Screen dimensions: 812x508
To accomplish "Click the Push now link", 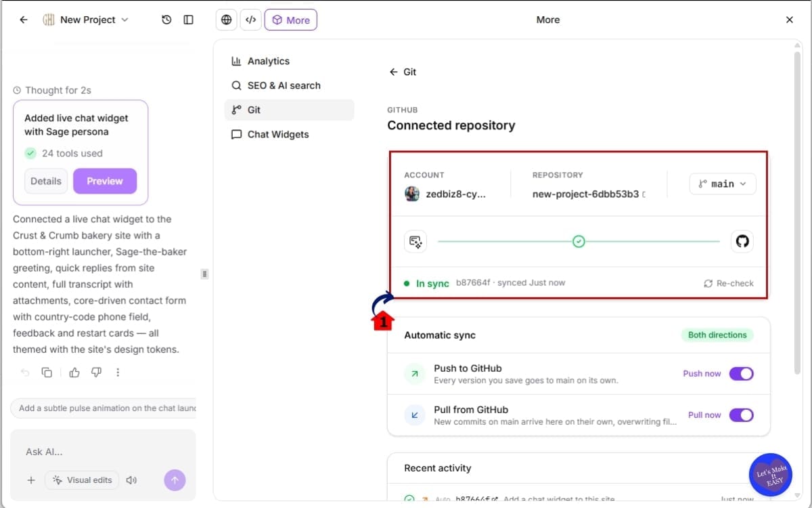I will pos(702,373).
